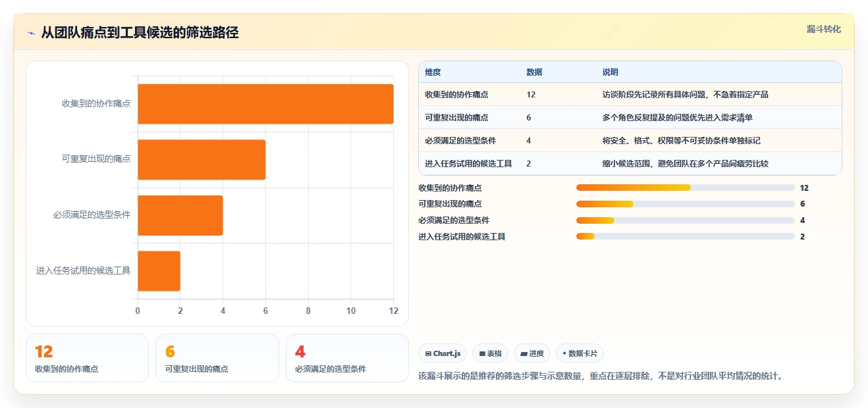Select table cell 进入任务试用的候选工具
This screenshot has width=868, height=408.
468,164
